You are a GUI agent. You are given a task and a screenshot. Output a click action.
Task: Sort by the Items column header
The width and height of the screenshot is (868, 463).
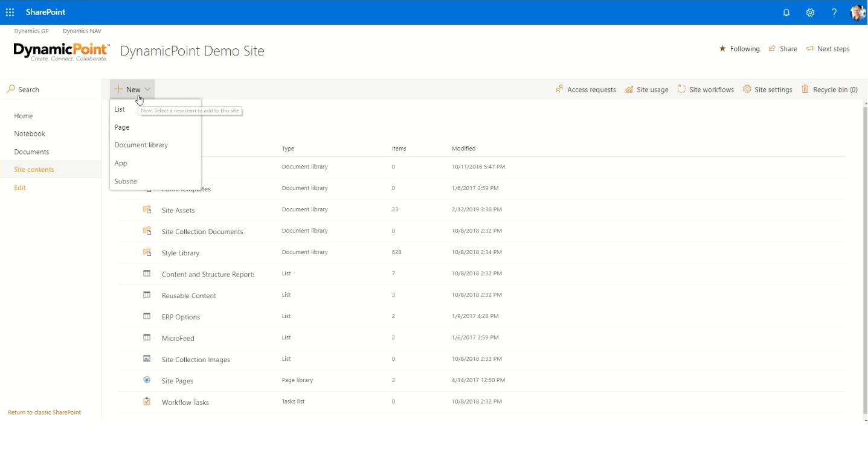pyautogui.click(x=399, y=148)
